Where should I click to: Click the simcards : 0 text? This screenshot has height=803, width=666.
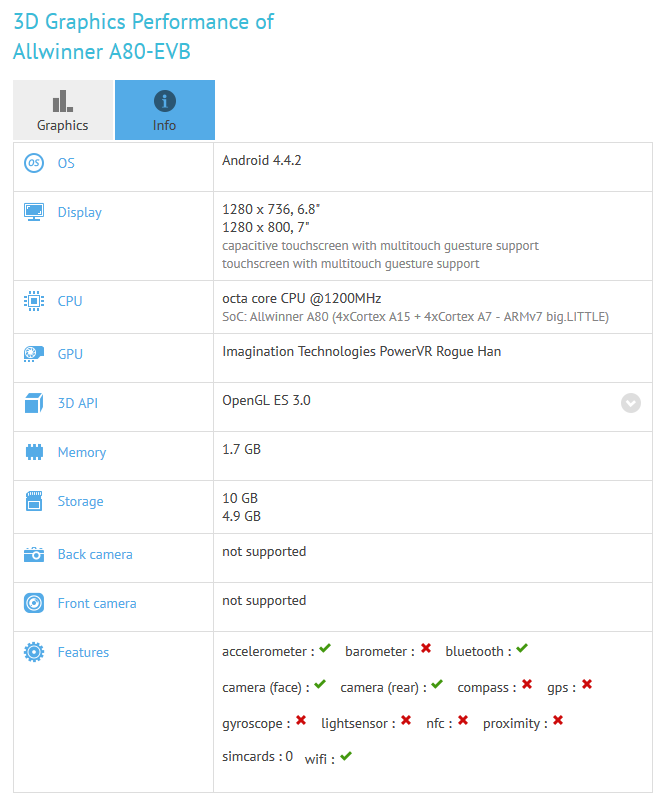(258, 757)
